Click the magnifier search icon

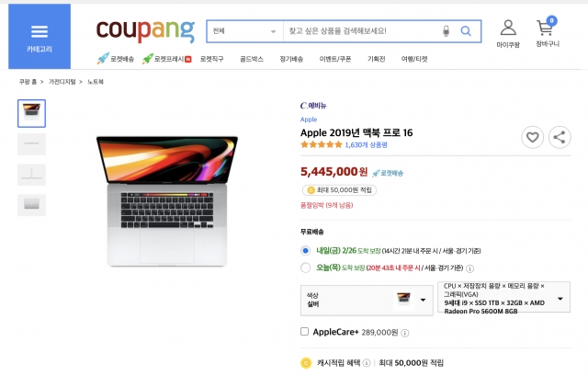point(466,30)
